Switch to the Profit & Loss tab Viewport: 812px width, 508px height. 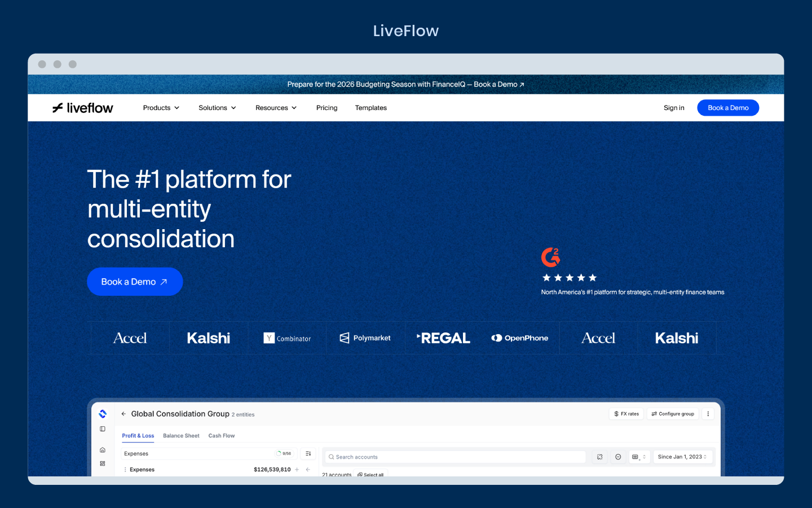tap(138, 436)
